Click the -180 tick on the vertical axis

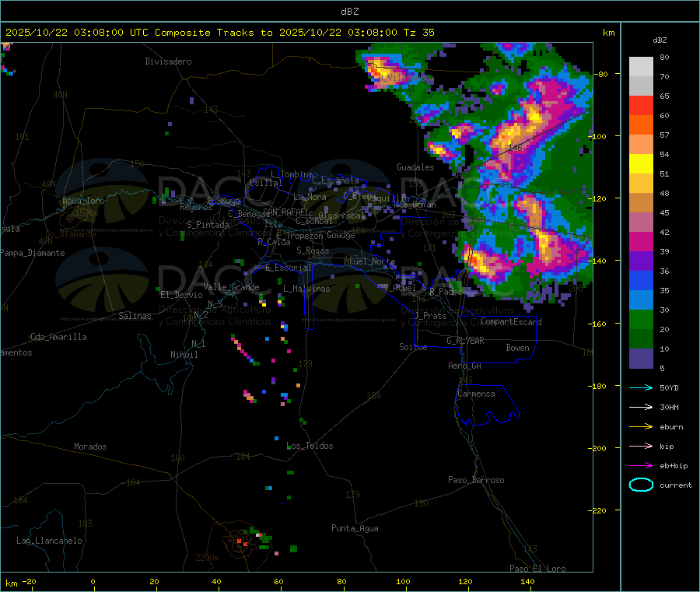(x=599, y=386)
